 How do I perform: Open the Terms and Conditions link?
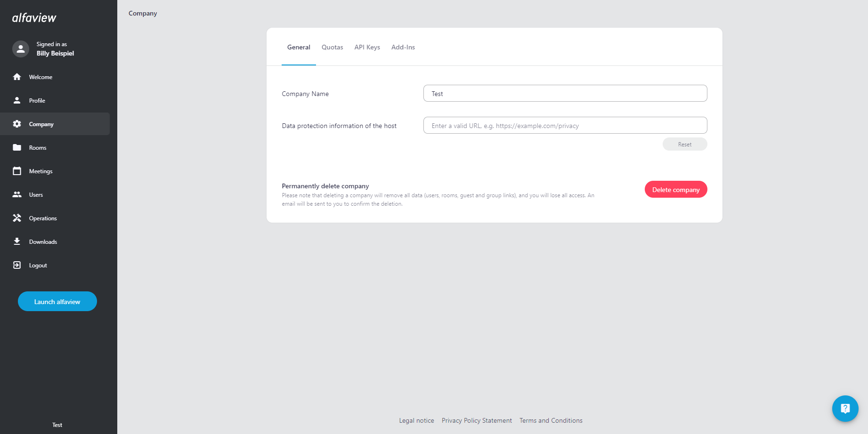click(x=551, y=420)
